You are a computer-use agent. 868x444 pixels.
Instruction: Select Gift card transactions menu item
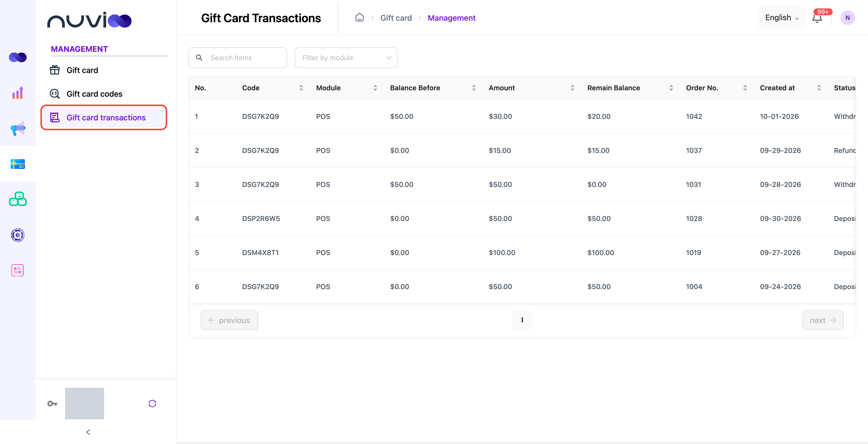click(104, 117)
